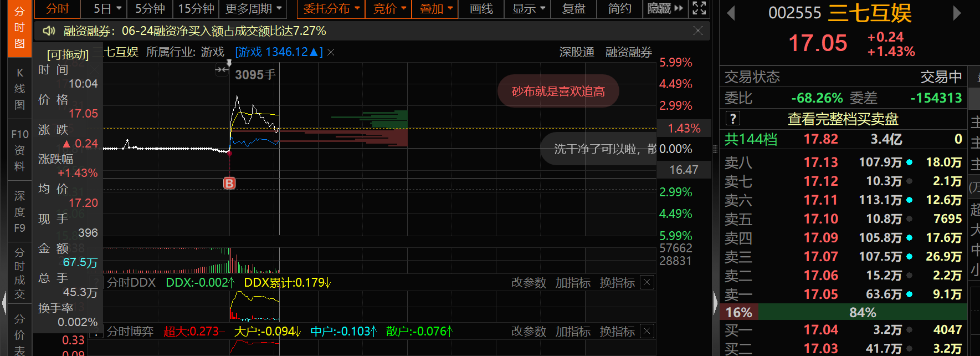Click 深股通 tag
The width and height of the screenshot is (980, 356).
[577, 52]
